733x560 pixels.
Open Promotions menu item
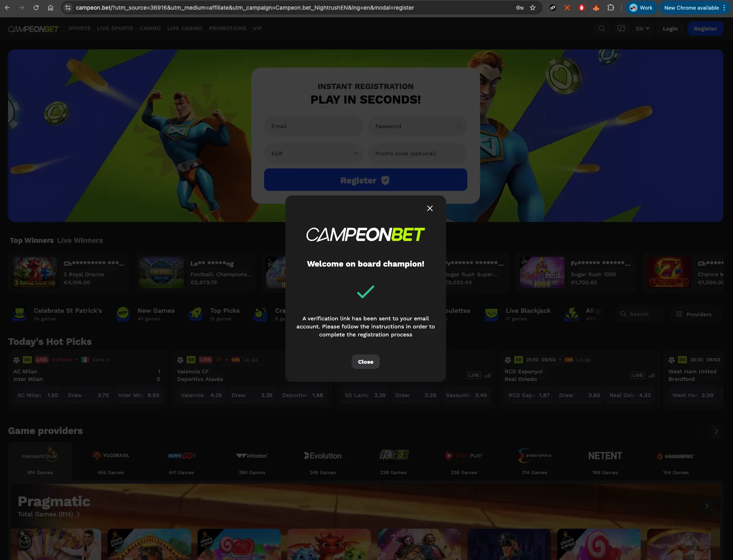228,29
